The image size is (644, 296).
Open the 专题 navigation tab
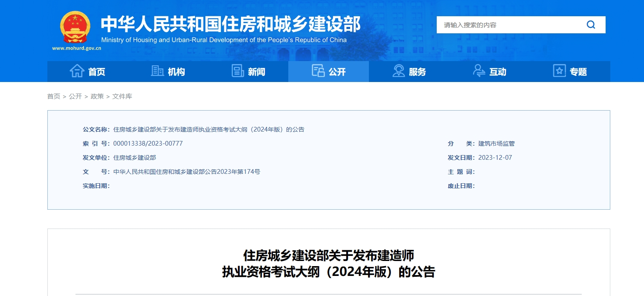(x=570, y=71)
